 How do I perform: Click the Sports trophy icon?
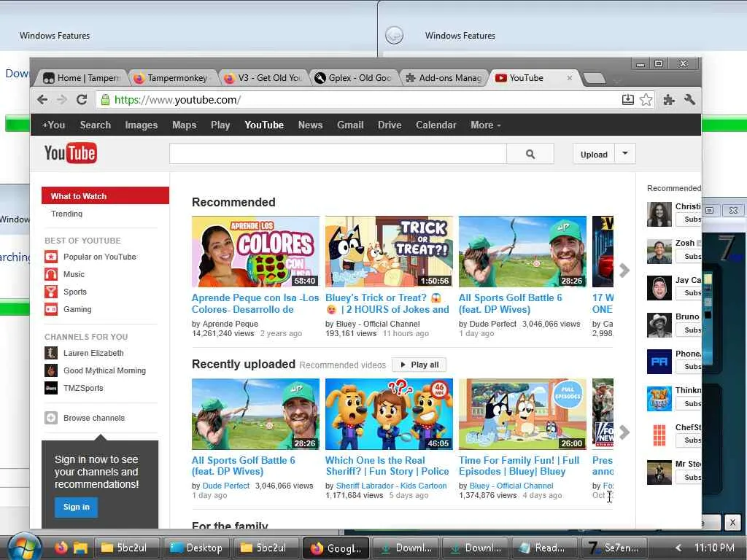tap(51, 292)
